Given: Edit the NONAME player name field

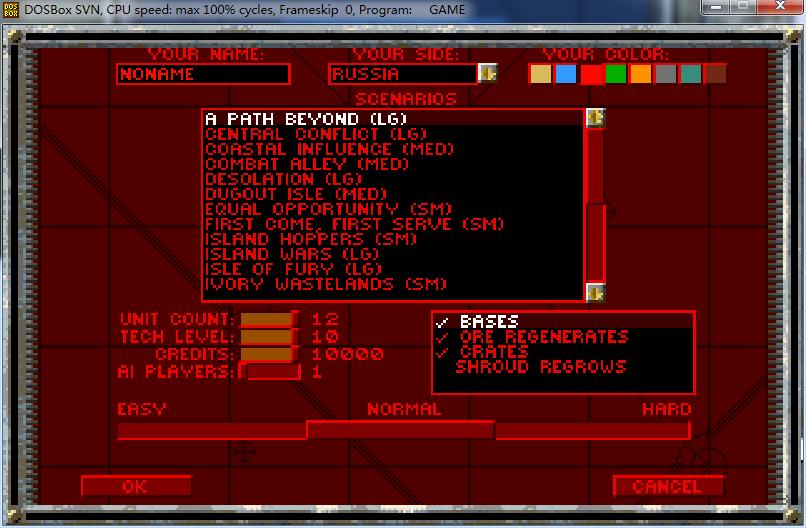Looking at the screenshot, I should [204, 74].
